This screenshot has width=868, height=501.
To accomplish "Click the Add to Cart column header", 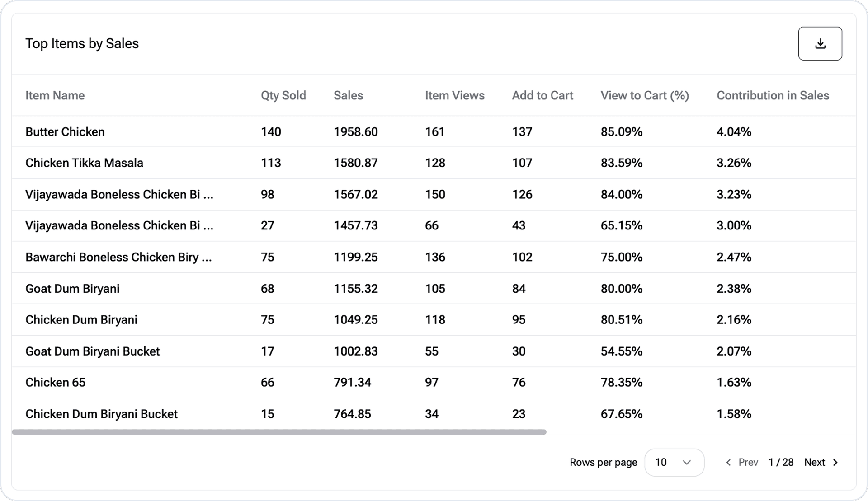I will pos(542,95).
